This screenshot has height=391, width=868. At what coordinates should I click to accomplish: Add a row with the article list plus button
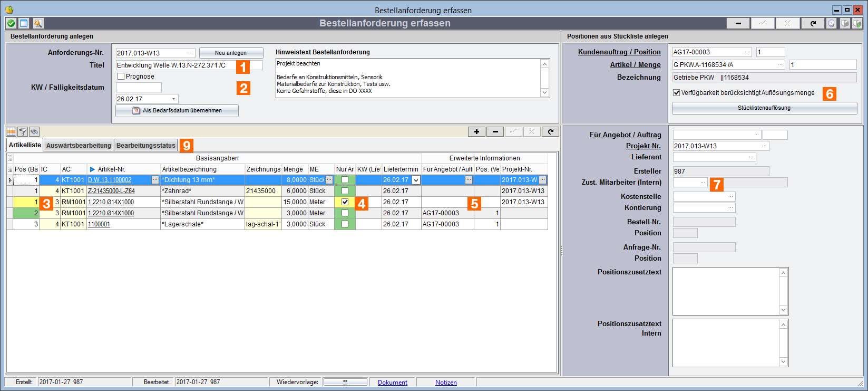pyautogui.click(x=476, y=131)
